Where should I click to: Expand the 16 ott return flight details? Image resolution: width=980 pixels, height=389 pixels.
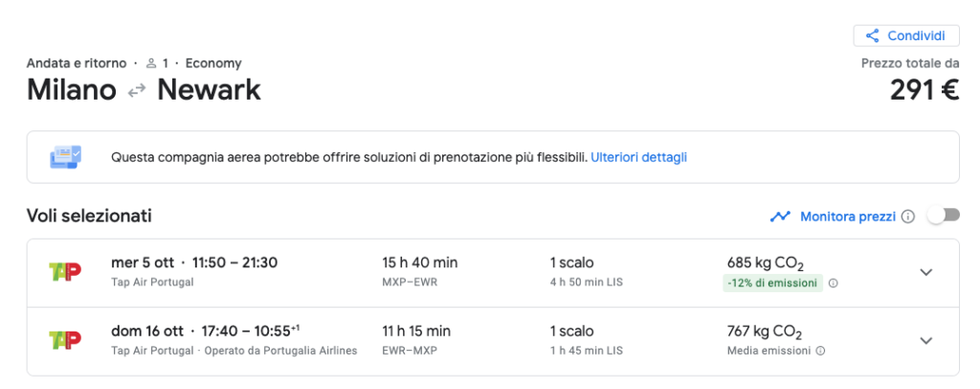(926, 341)
